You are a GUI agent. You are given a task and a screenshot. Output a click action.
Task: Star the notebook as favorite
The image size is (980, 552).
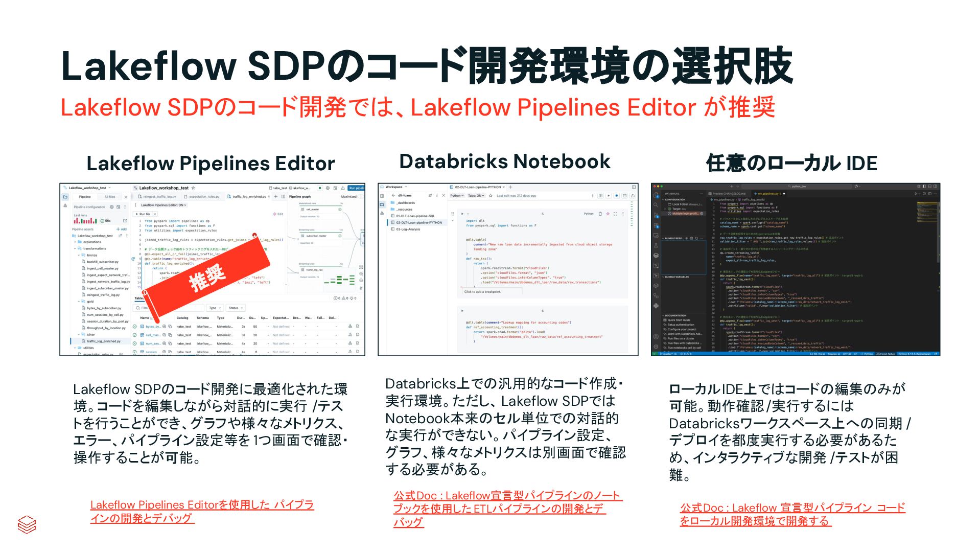click(491, 196)
